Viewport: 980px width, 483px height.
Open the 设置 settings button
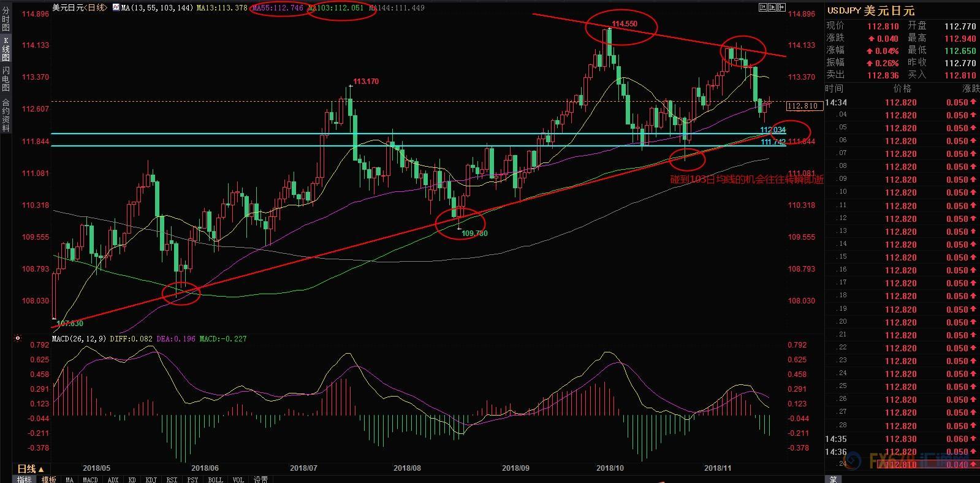tap(260, 479)
